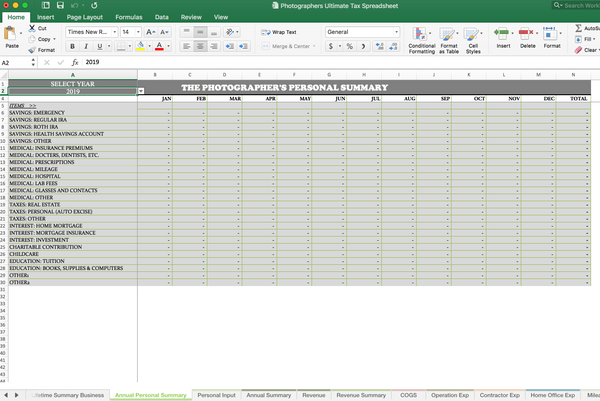
Task: Decrease decimal places
Action: pos(393,46)
